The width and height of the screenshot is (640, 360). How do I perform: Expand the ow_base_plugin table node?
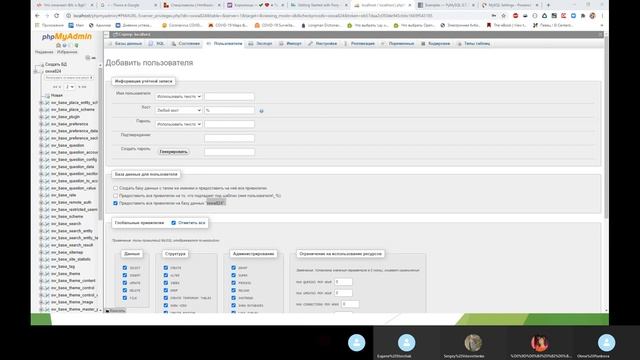(41, 117)
